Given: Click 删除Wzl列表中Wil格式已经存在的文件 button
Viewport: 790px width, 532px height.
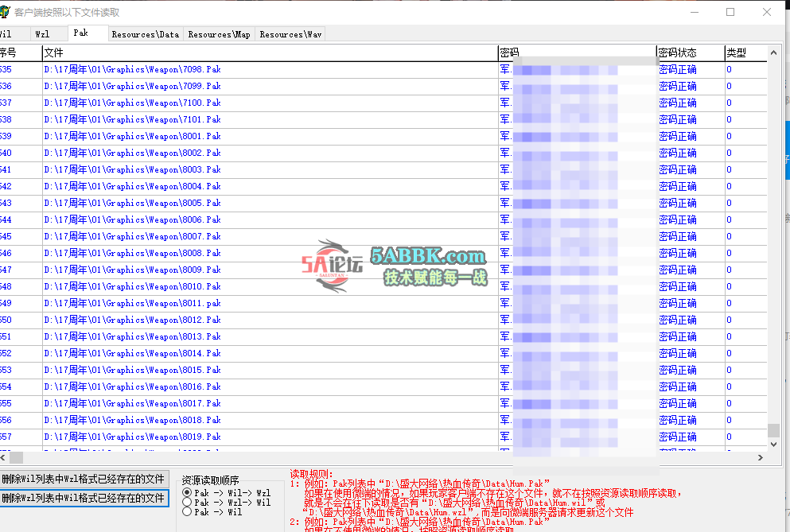Looking at the screenshot, I should click(84, 498).
